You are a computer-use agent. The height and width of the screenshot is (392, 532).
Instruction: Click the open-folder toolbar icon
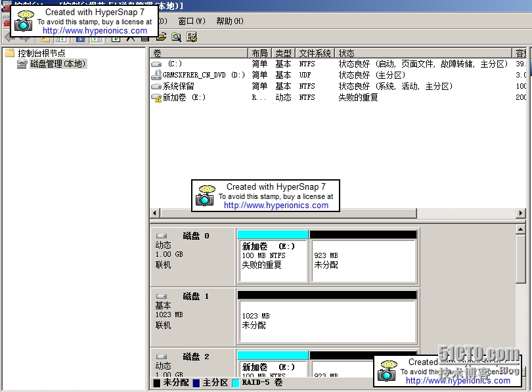click(x=162, y=37)
